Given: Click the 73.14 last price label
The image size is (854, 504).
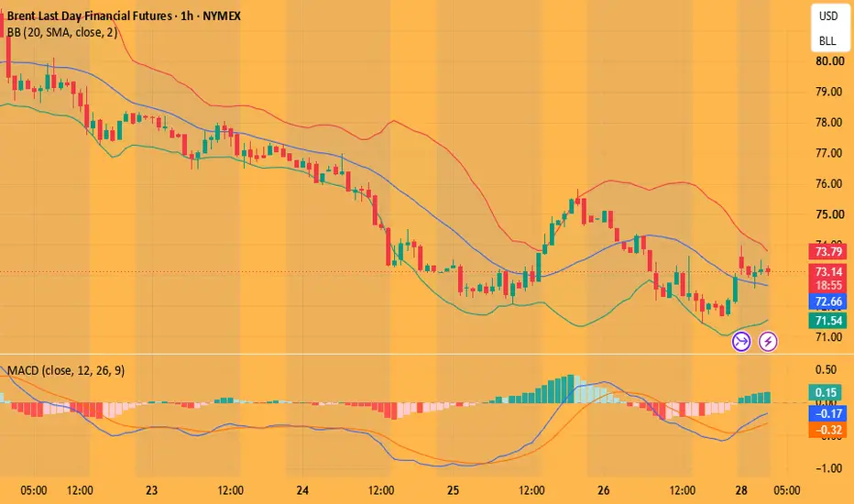Looking at the screenshot, I should [x=828, y=271].
